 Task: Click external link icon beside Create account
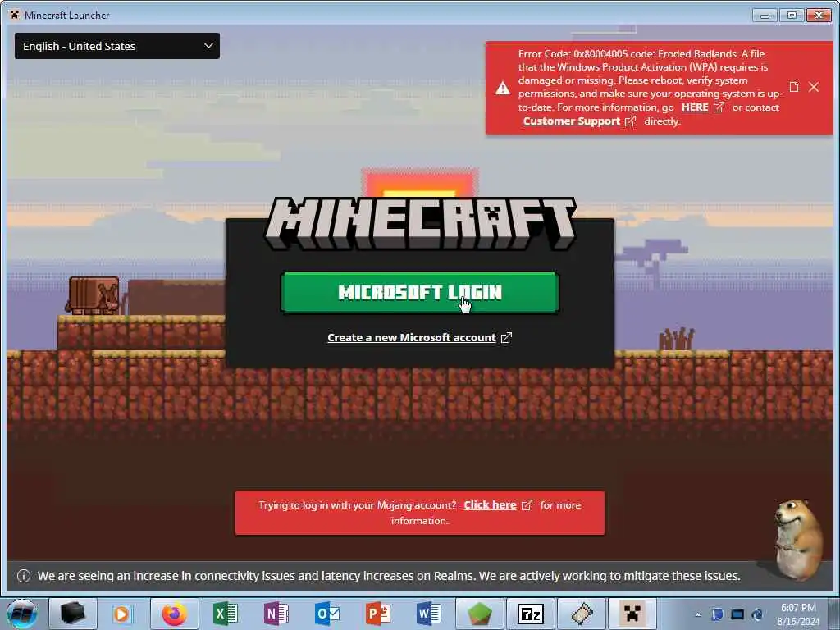pos(506,337)
